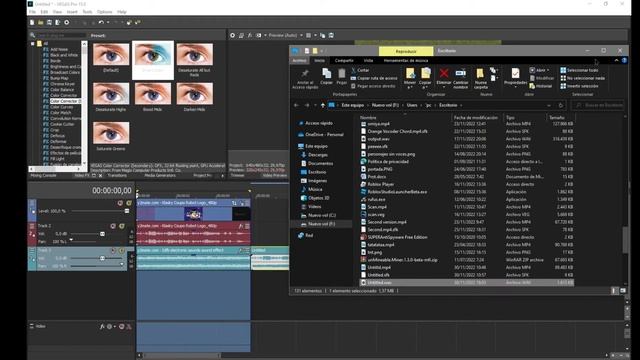
Task: Switch to the Mixing Console tab
Action: click(43, 176)
